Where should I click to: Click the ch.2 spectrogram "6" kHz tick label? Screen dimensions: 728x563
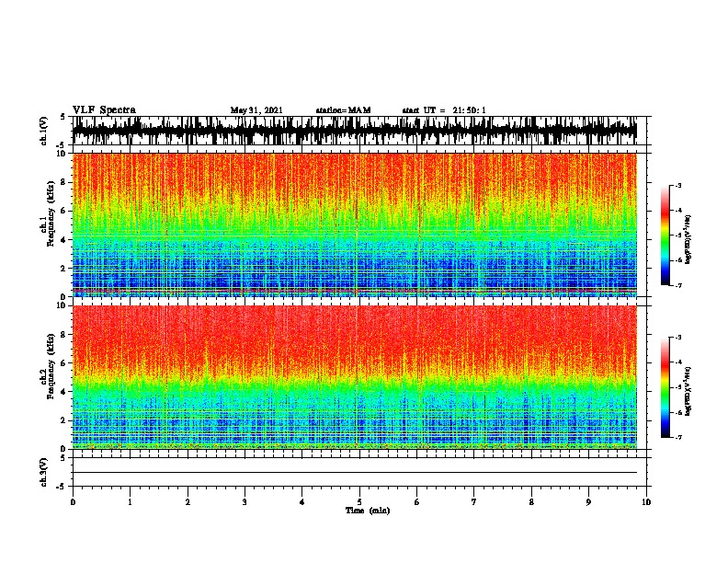pos(65,362)
